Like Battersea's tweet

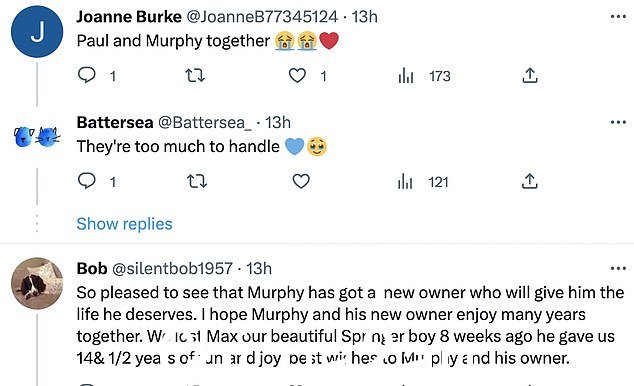click(x=301, y=181)
